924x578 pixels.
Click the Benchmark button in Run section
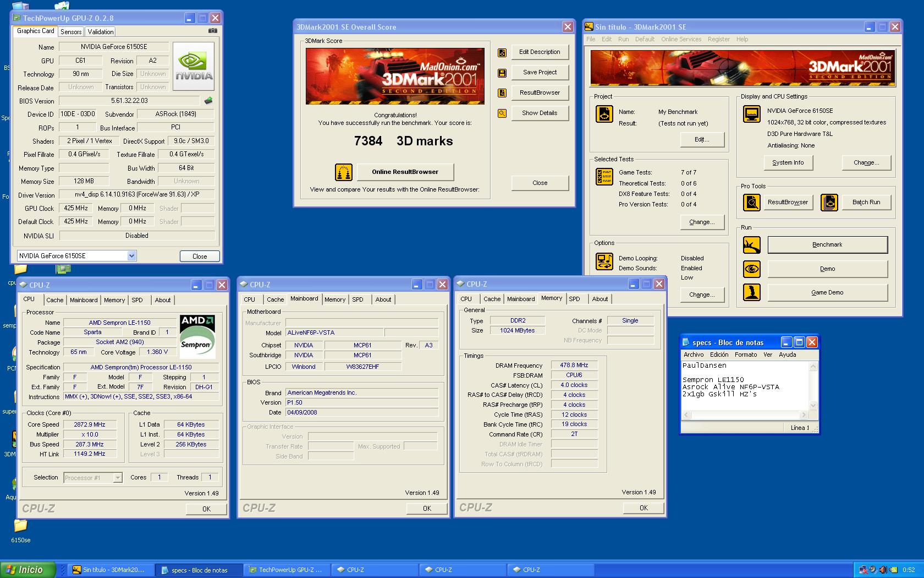click(827, 245)
